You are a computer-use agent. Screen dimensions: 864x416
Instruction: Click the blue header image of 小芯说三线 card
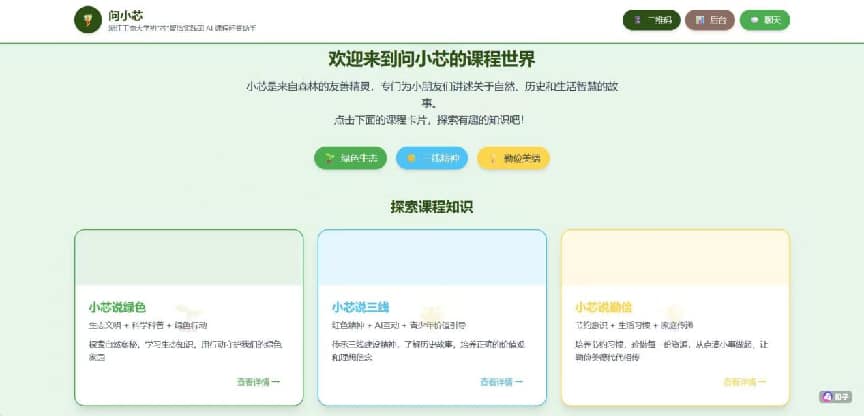[x=432, y=258]
